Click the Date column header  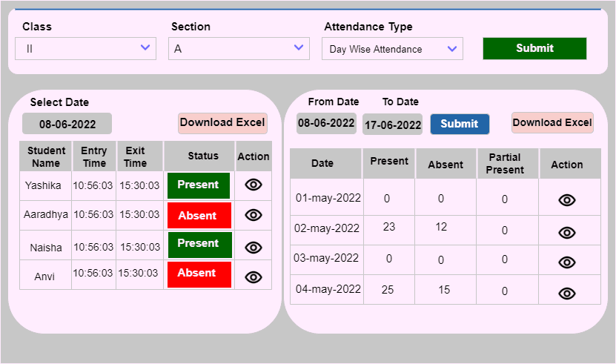coord(325,164)
